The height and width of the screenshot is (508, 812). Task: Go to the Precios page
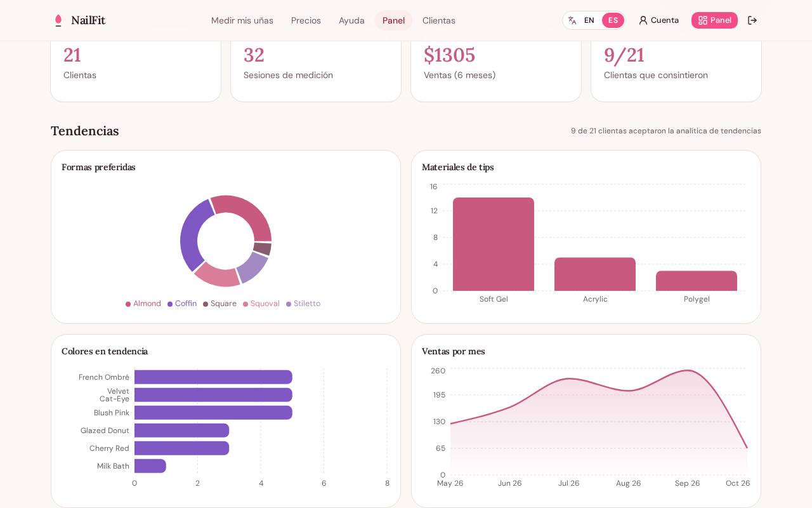click(x=306, y=20)
